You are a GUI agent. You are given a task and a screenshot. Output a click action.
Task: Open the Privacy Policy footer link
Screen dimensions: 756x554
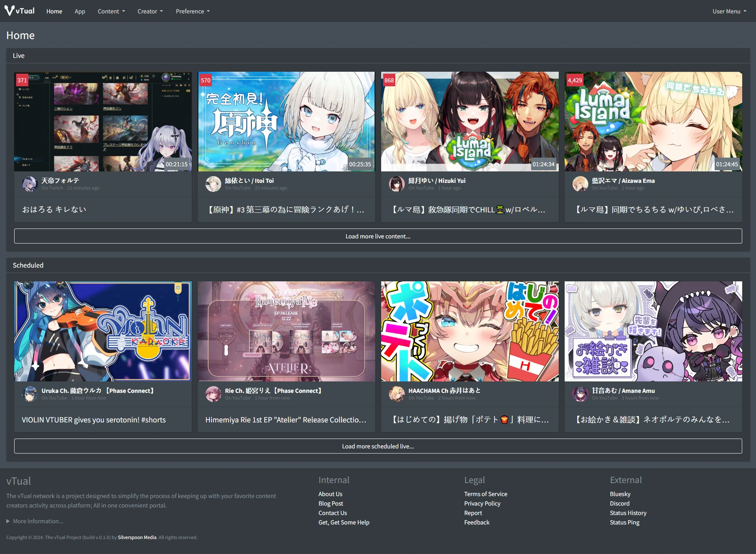click(482, 504)
